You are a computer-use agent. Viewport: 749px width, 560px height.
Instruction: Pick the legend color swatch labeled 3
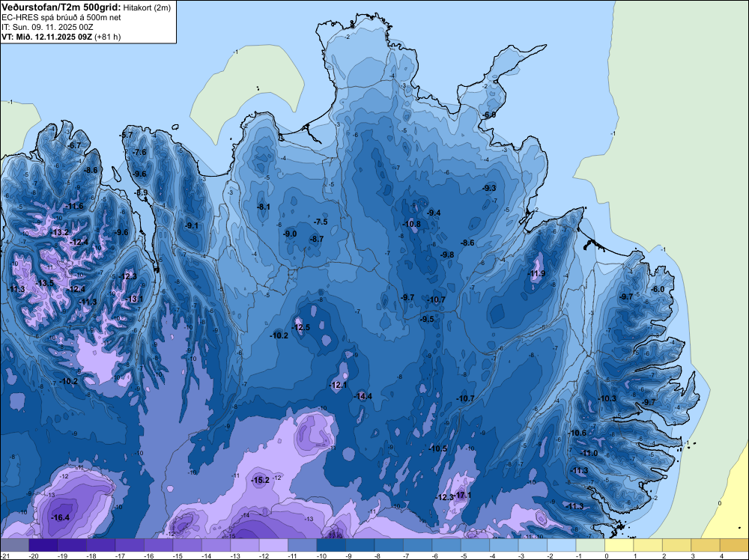click(706, 544)
